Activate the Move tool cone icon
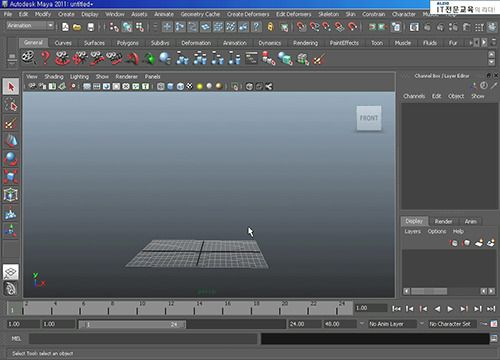Image resolution: width=500 pixels, height=360 pixels. 11,141
